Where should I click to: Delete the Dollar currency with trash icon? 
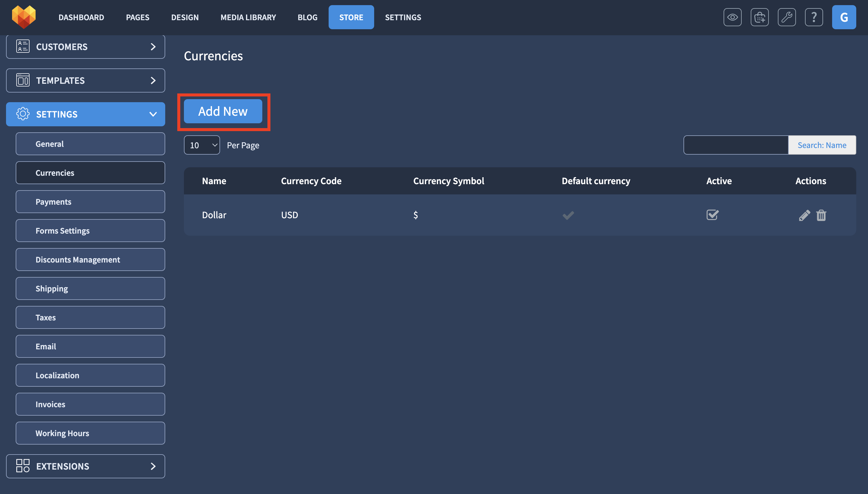click(x=821, y=215)
